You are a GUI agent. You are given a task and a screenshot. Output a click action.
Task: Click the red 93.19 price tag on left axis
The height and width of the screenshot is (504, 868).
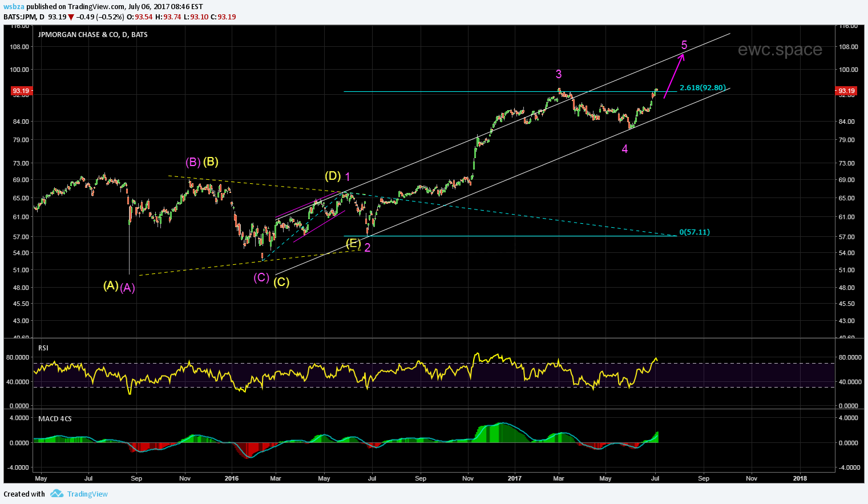coord(21,91)
